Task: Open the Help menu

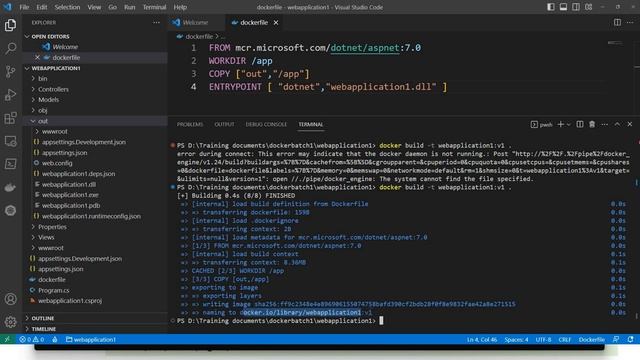Action: [x=180, y=7]
